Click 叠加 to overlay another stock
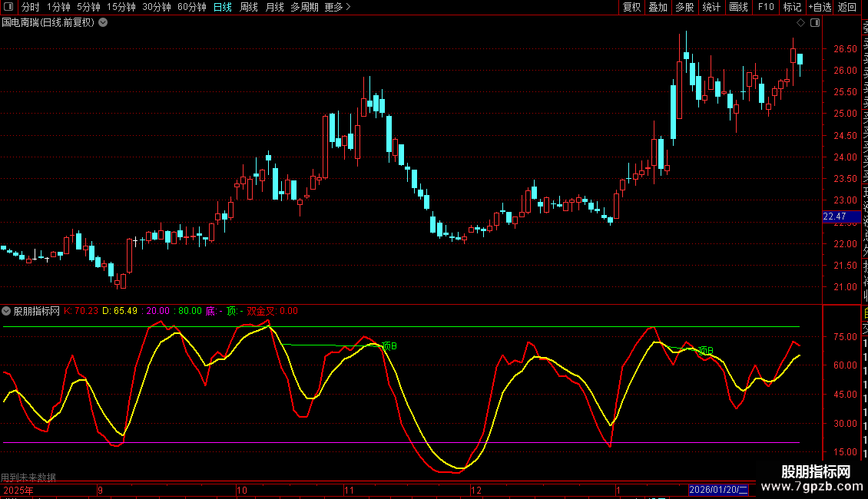The image size is (868, 499). pyautogui.click(x=658, y=8)
